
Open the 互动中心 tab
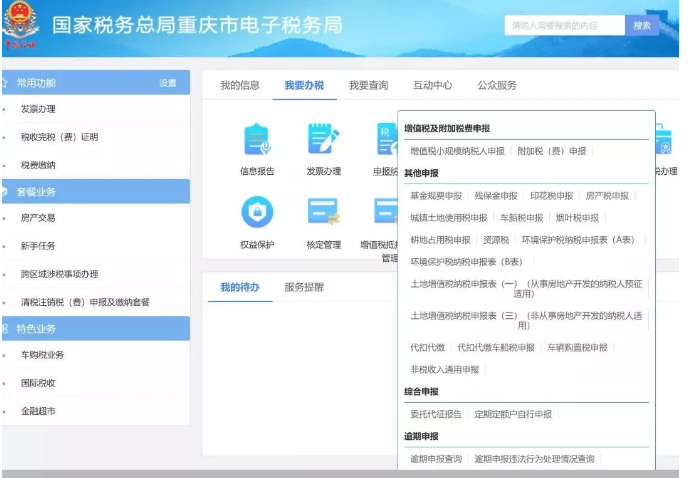[x=432, y=85]
